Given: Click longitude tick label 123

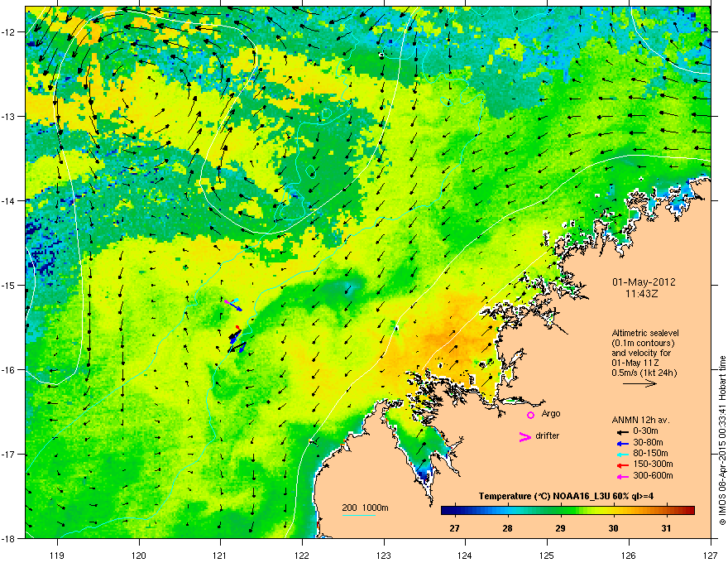Looking at the screenshot, I should 384,555.
